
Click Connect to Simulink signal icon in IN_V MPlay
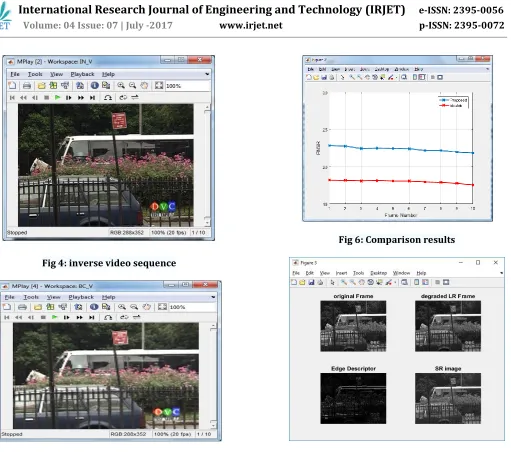point(65,85)
